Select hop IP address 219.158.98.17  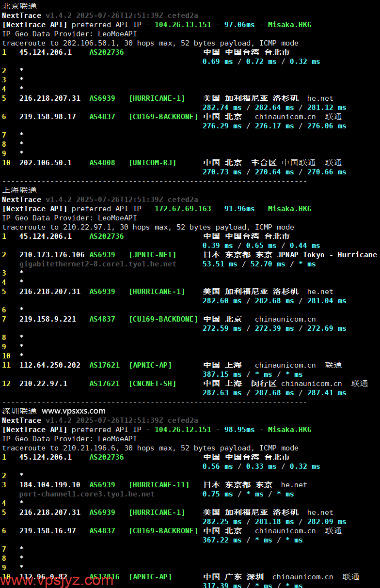[47, 117]
